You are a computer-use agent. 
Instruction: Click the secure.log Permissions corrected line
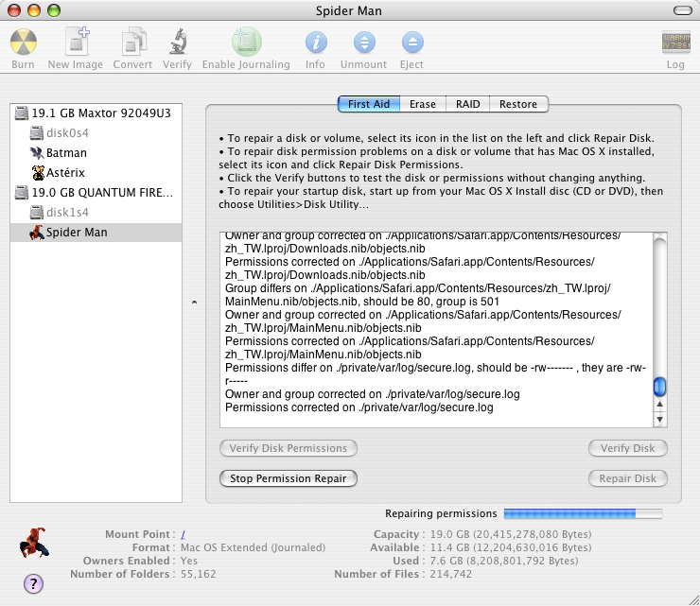(x=359, y=407)
